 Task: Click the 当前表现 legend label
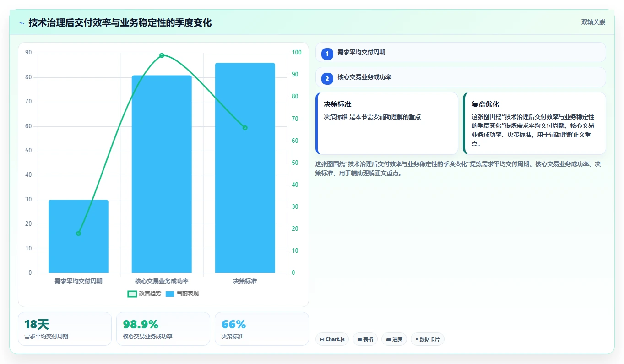coord(188,293)
